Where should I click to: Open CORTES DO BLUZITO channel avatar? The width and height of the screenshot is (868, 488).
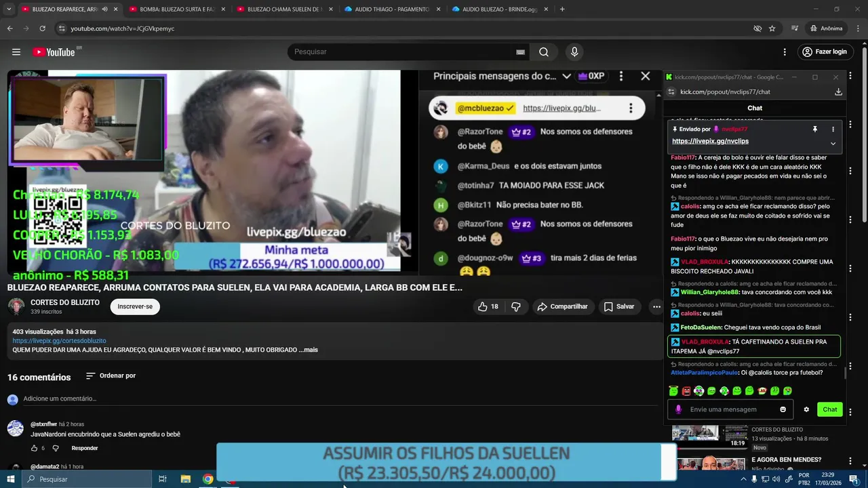tap(16, 306)
